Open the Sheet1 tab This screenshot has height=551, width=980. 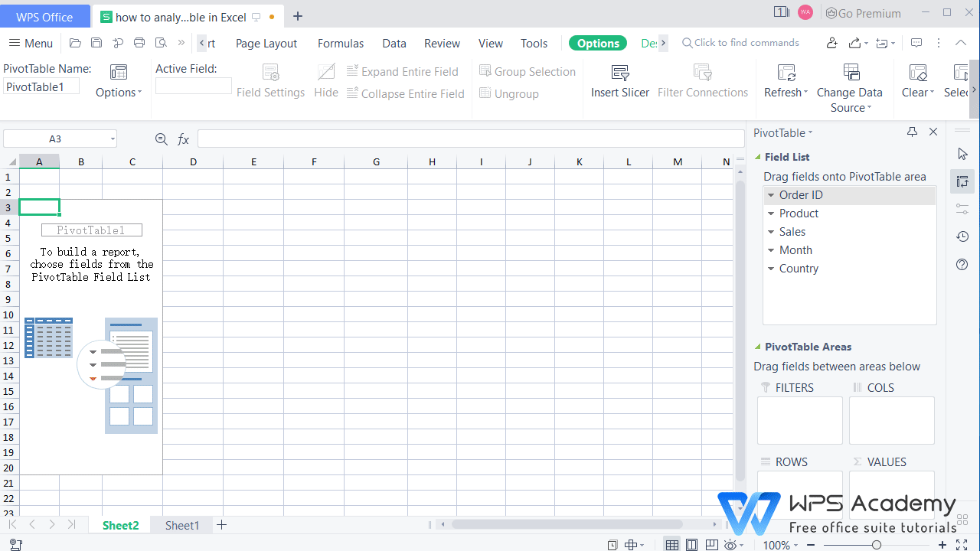(181, 525)
